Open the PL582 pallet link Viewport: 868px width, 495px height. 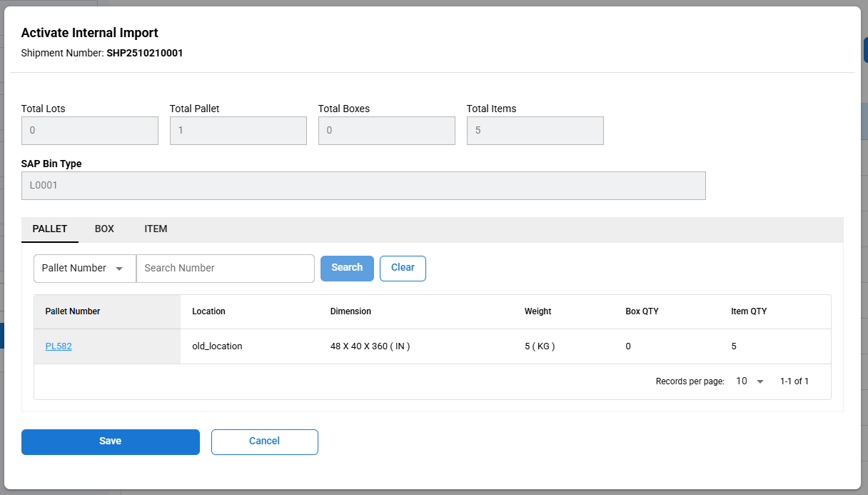(59, 346)
